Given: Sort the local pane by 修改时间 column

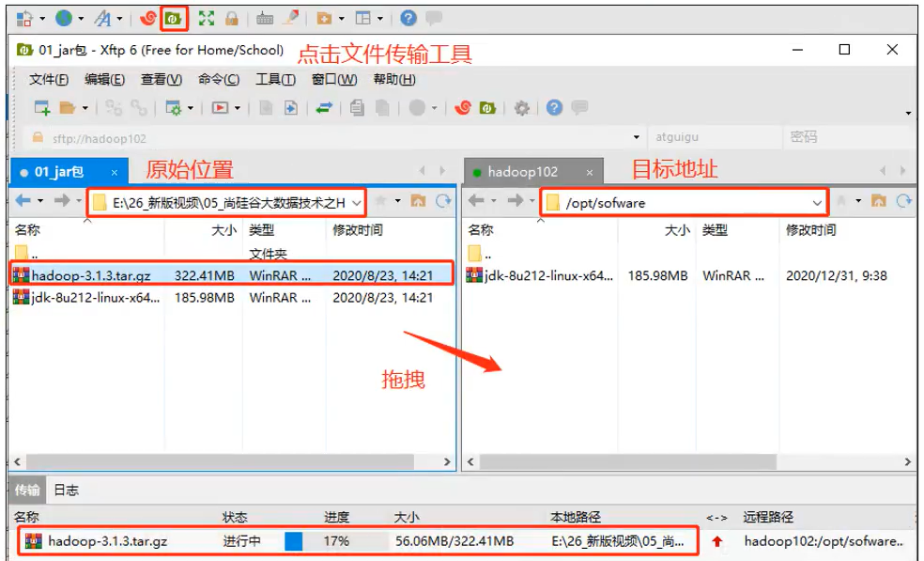Looking at the screenshot, I should [358, 230].
